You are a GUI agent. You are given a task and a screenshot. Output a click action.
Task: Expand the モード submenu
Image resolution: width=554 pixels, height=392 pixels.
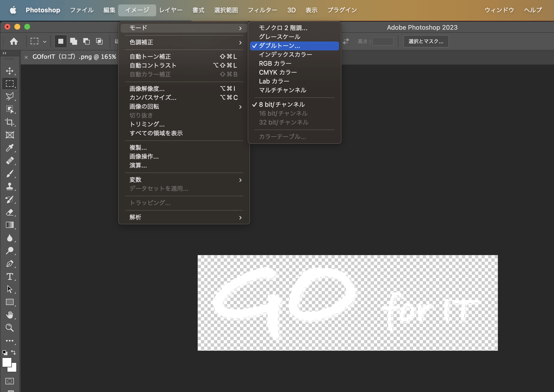(184, 28)
